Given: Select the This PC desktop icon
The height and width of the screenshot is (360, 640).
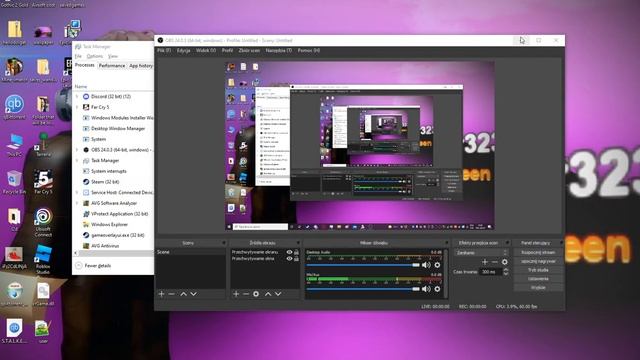Looking at the screenshot, I should tap(15, 144).
